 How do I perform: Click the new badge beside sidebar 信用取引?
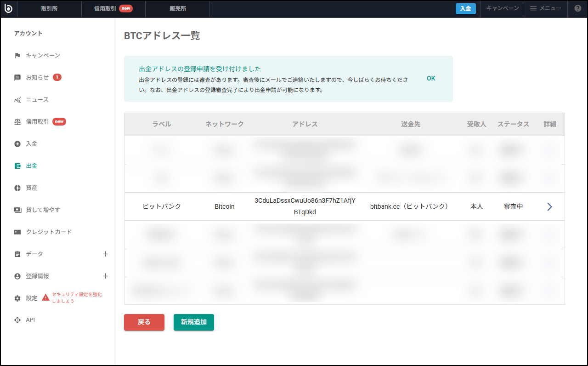pyautogui.click(x=59, y=121)
